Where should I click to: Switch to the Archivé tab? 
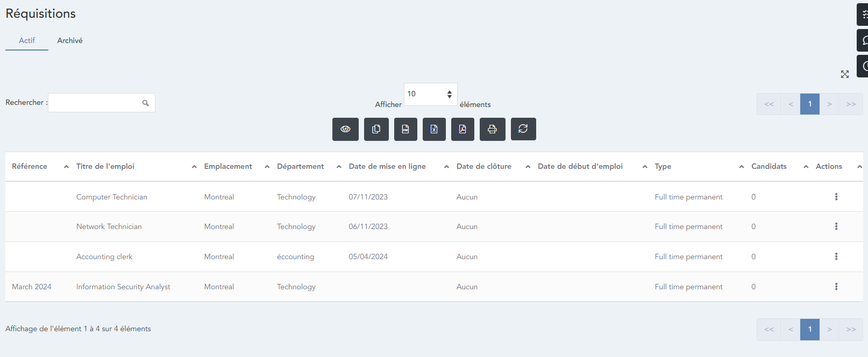tap(70, 40)
